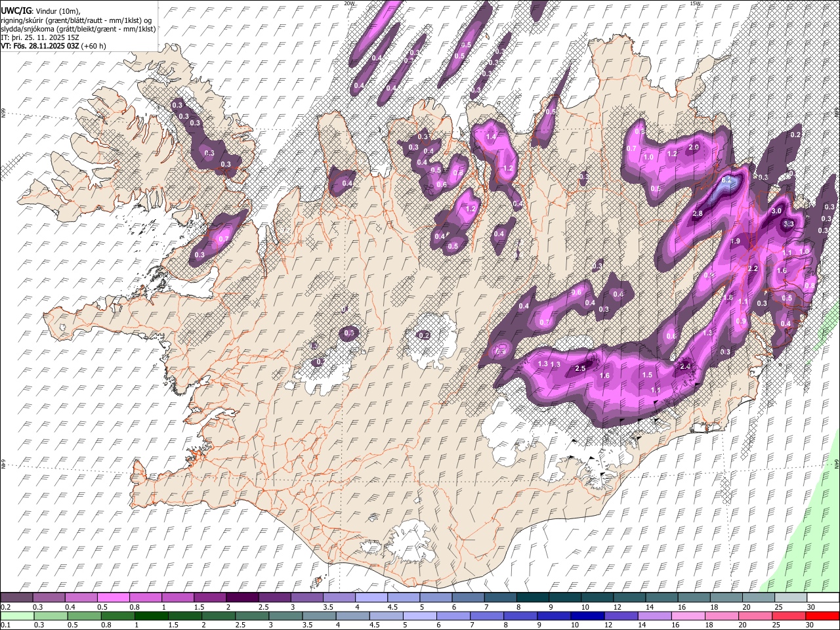
Task: Select the dark teal swatch starting at 8 in the top scale
Action: (x=533, y=597)
